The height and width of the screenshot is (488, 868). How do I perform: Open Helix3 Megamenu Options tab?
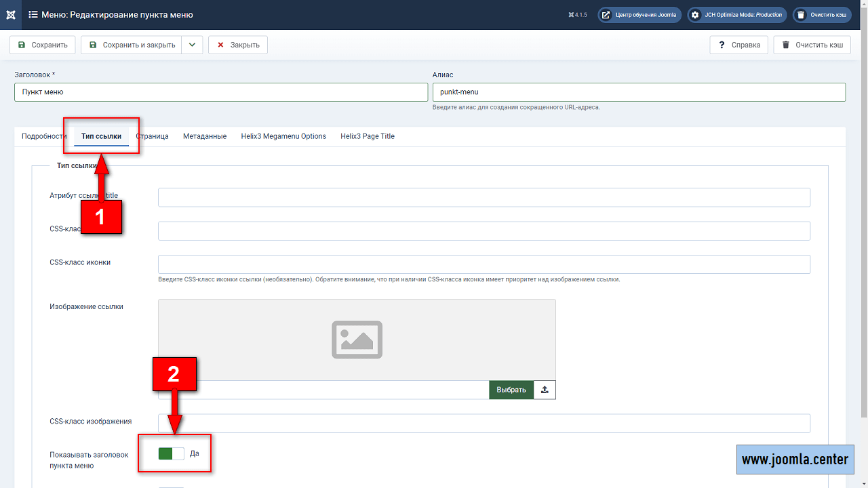[283, 136]
